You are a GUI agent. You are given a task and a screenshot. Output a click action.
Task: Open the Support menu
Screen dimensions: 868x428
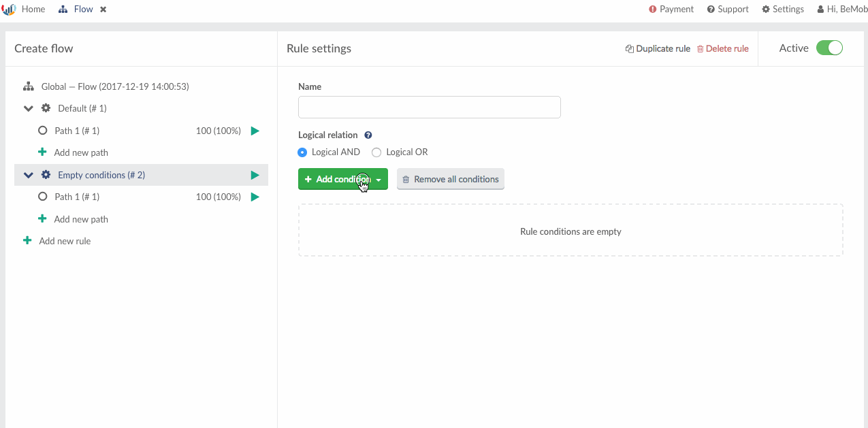coord(728,10)
